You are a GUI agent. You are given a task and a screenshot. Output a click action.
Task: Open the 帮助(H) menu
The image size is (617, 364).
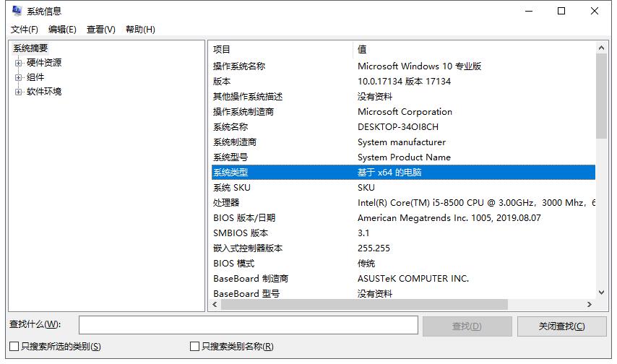click(140, 30)
